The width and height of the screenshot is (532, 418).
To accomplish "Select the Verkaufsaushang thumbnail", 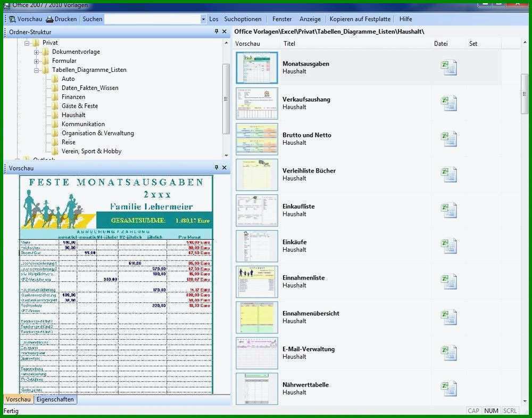I will pyautogui.click(x=257, y=103).
